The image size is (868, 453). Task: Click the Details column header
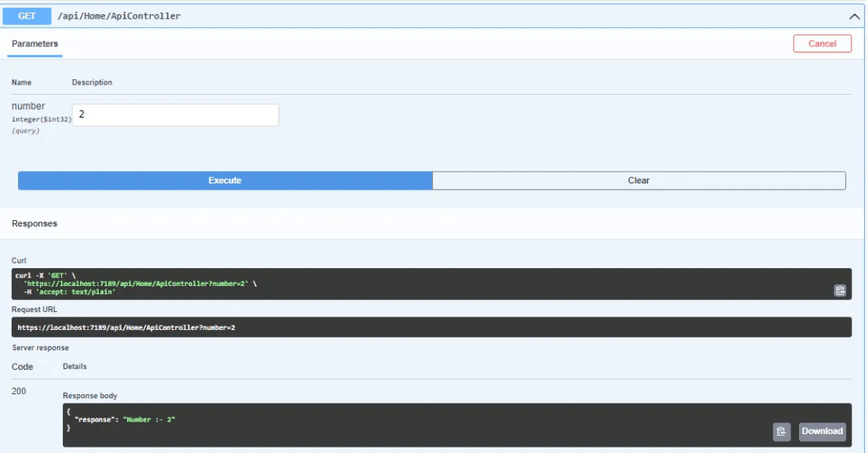point(73,366)
